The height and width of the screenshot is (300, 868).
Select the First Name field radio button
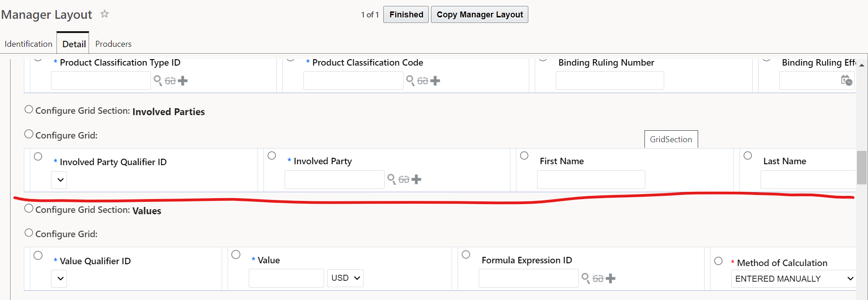[524, 156]
